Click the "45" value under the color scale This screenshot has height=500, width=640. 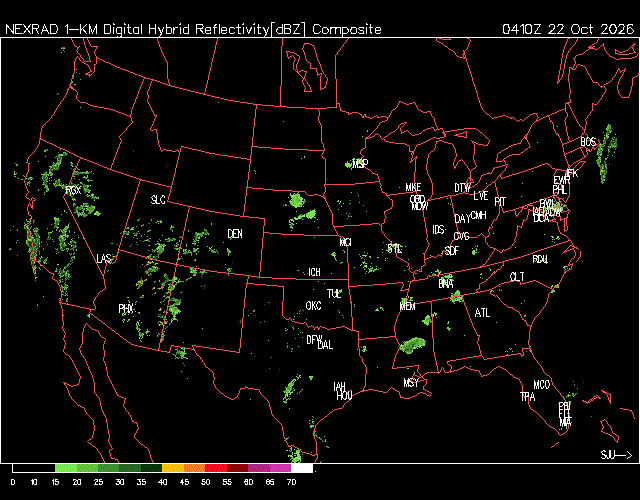(184, 482)
